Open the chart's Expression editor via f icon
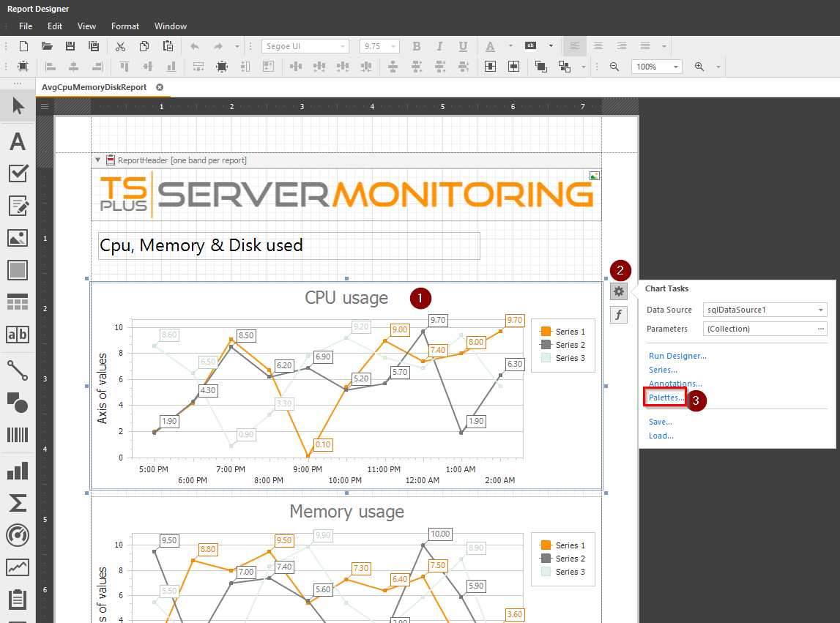This screenshot has height=623, width=840. (x=619, y=314)
